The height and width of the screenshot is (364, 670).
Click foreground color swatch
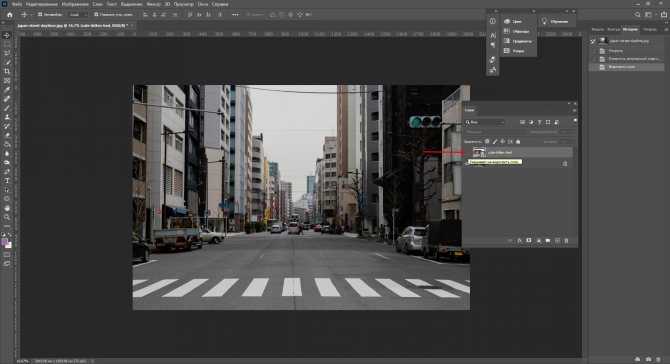click(5, 242)
